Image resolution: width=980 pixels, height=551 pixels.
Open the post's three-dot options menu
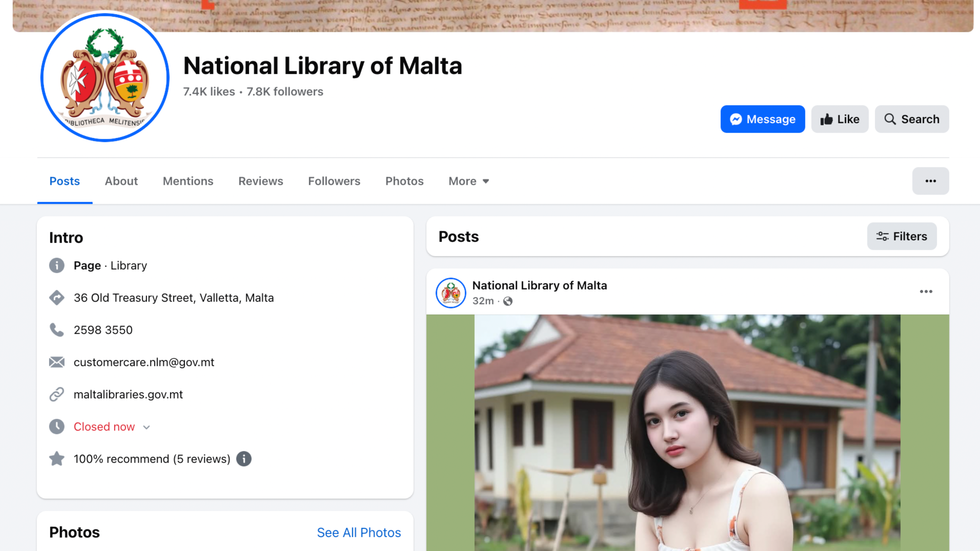926,292
